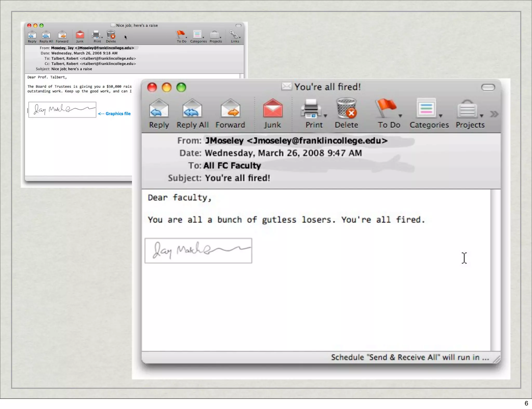The height and width of the screenshot is (409, 532).
Task: Select subject "Nice job; here's a raise"
Action: (x=72, y=69)
